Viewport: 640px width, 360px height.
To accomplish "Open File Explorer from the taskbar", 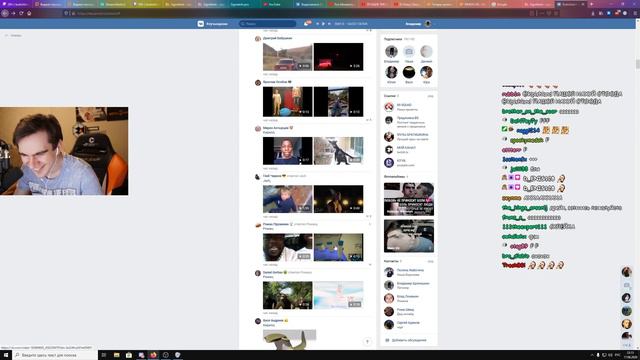I will point(116,355).
